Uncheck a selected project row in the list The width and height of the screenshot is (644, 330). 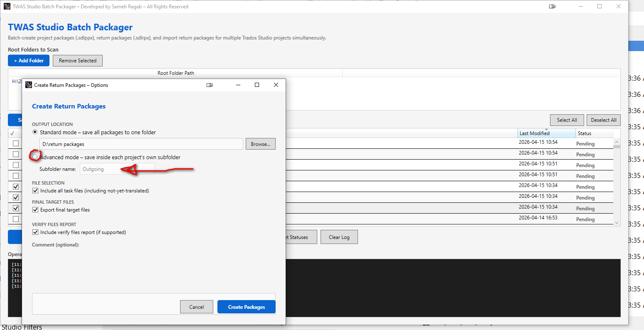coord(15,186)
